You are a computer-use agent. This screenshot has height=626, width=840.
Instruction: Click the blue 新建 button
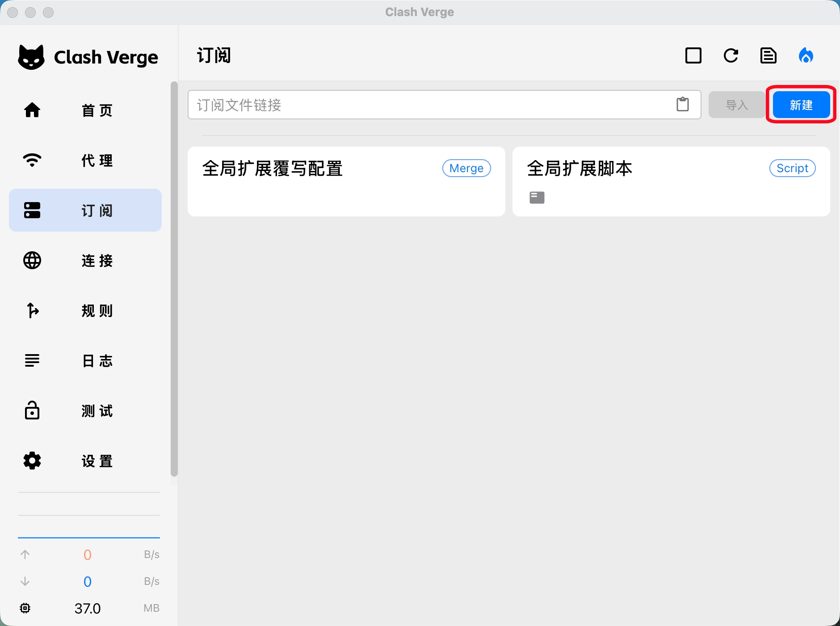tap(801, 105)
